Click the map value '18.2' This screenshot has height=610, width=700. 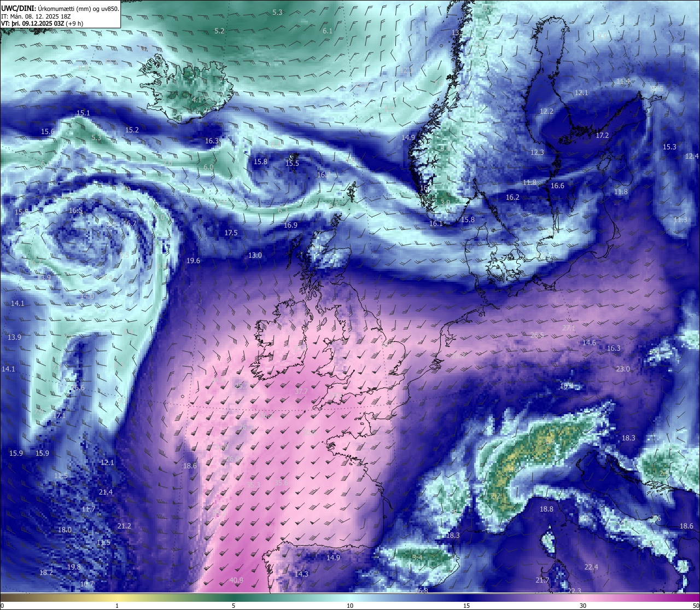46,572
